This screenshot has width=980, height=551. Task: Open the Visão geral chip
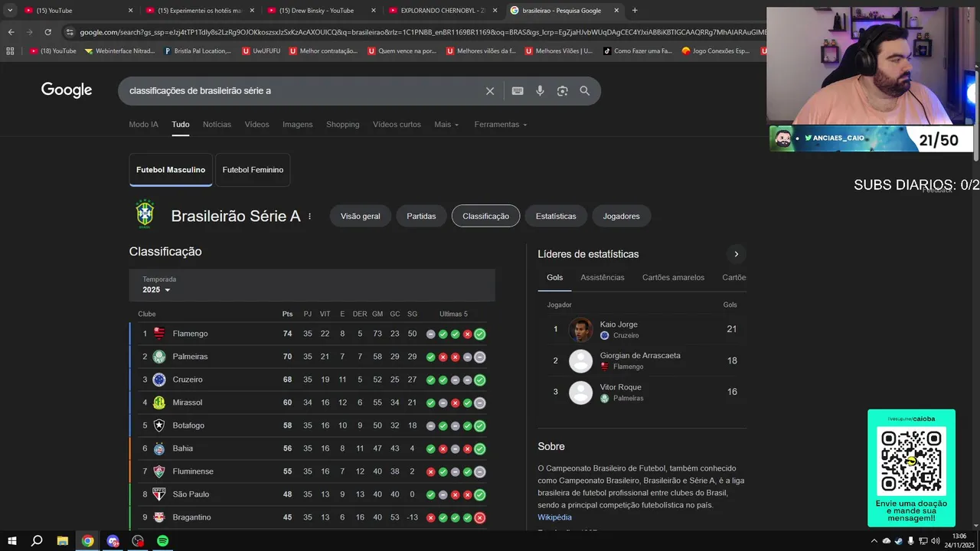pyautogui.click(x=361, y=217)
